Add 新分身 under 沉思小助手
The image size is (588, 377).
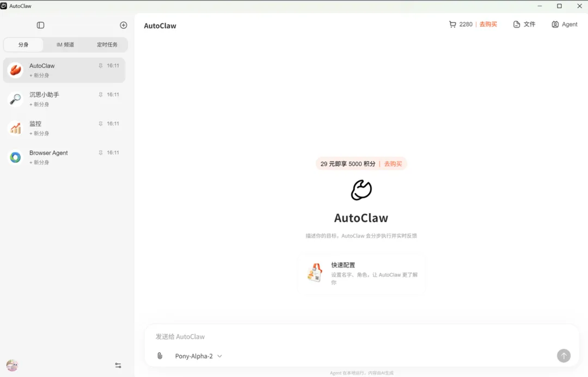coord(39,104)
